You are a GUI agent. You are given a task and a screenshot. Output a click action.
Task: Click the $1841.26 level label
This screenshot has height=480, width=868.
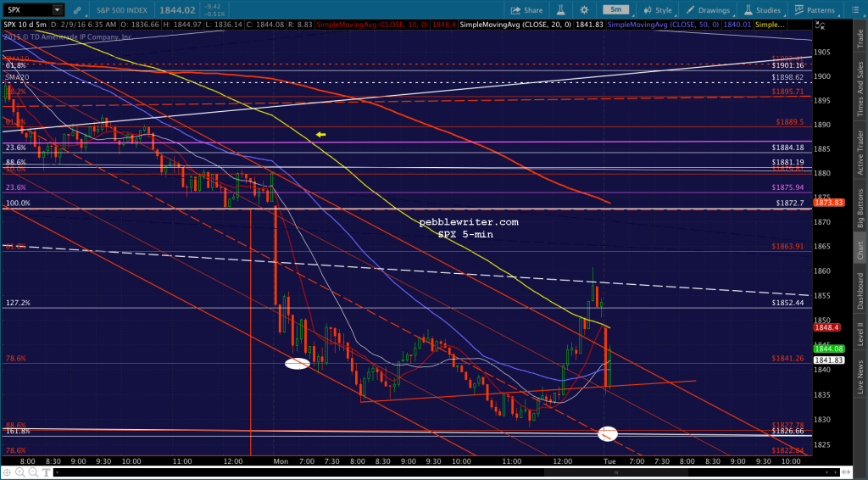pos(787,358)
